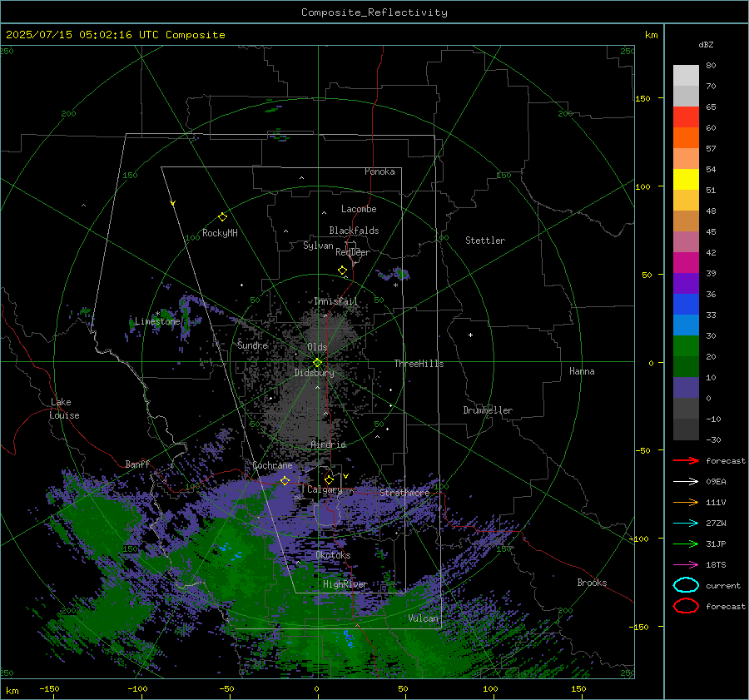Click the Okotoks town label

click(333, 555)
